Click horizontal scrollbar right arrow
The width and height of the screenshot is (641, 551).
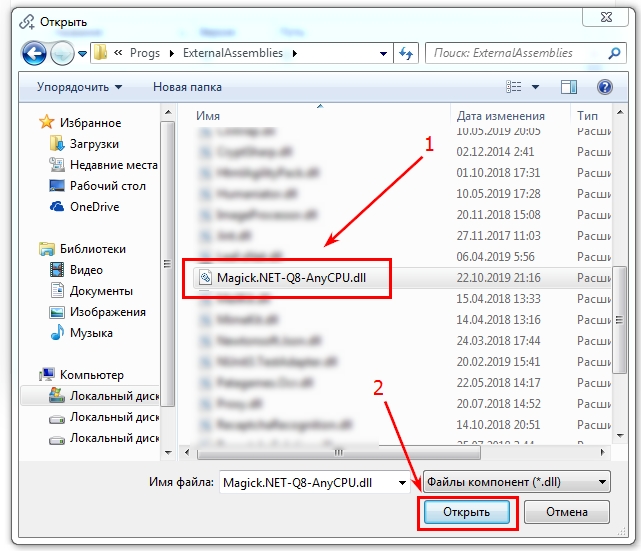603,452
